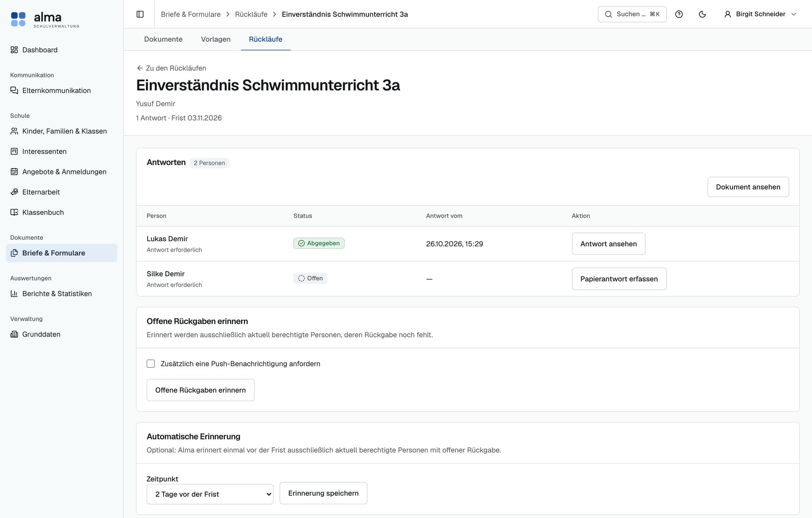Click the Elternarbeit handshake icon

[x=14, y=192]
